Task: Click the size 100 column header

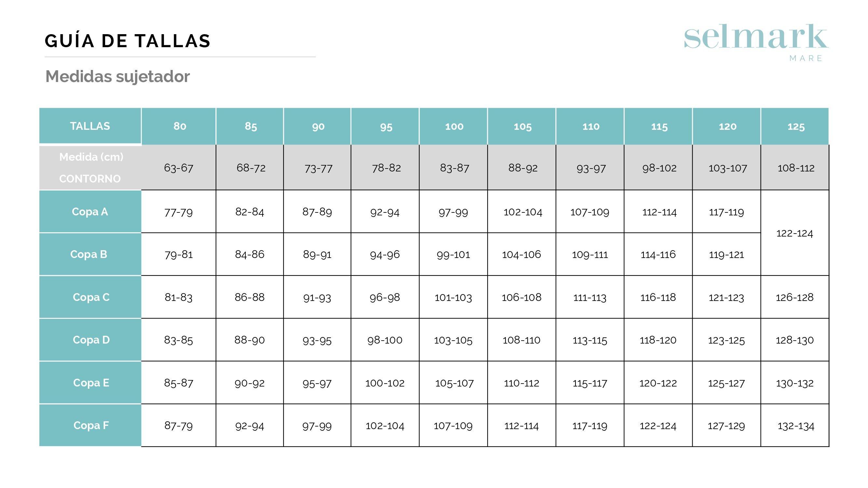Action: pos(454,127)
